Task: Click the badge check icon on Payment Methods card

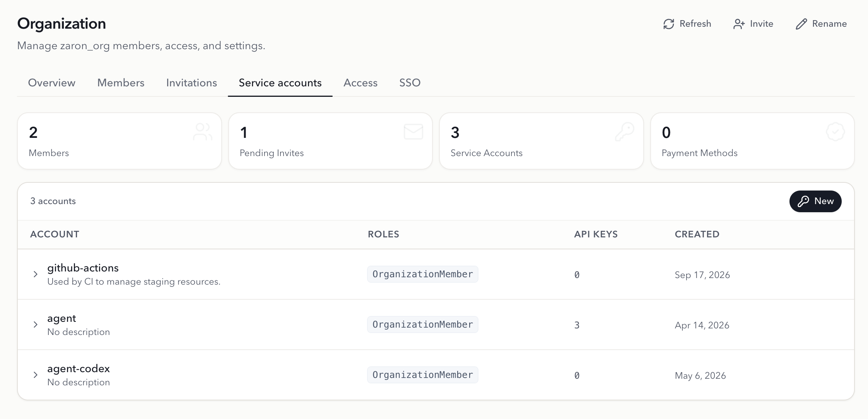Action: 836,132
